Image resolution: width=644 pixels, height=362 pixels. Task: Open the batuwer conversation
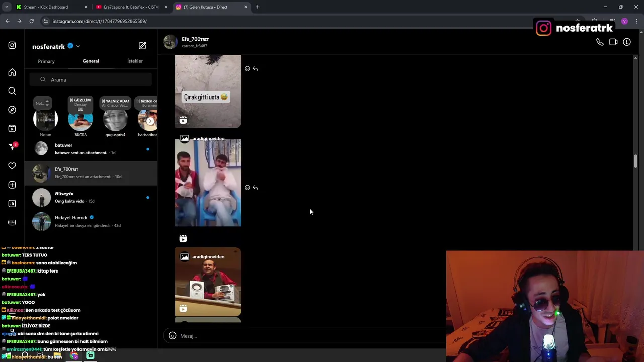91,149
